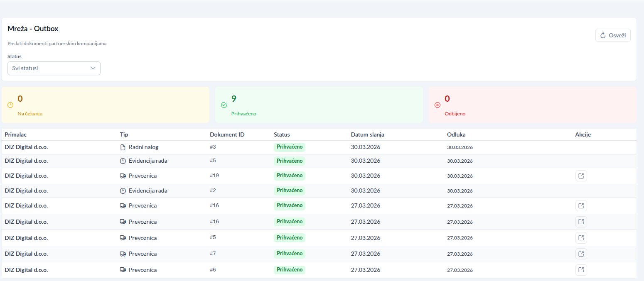644x281 pixels.
Task: Click the Dokument ID column header
Action: [x=227, y=134]
